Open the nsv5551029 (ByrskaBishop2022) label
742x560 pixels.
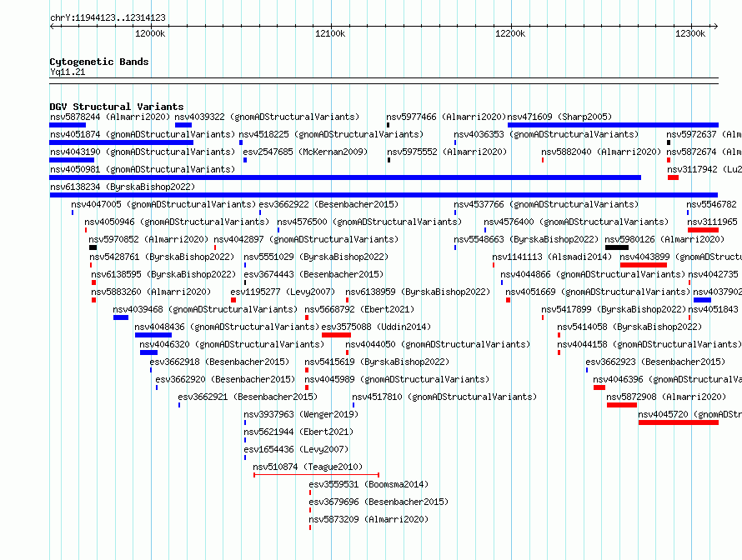316,257
